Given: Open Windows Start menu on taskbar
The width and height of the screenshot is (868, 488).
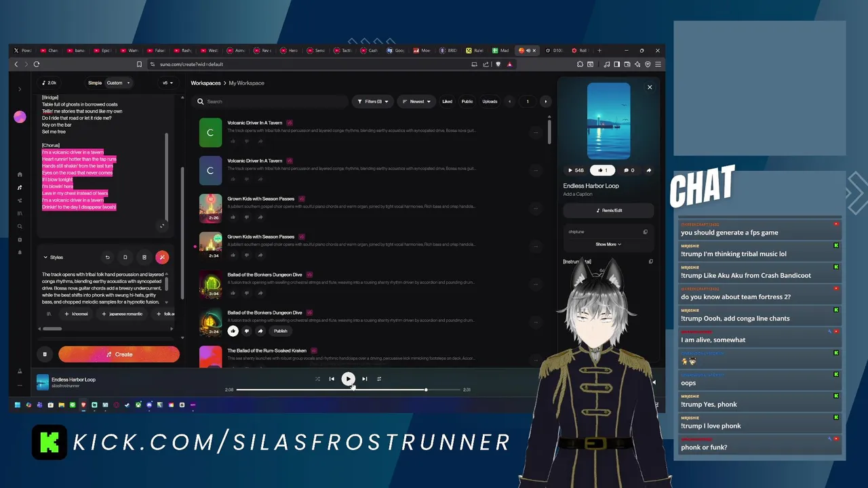Looking at the screenshot, I should 18,405.
